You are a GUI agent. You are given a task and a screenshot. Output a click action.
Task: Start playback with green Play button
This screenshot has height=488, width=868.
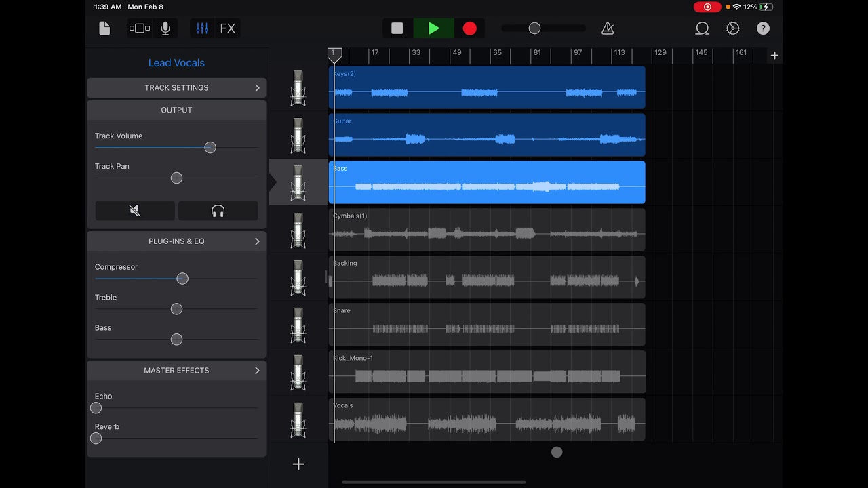tap(434, 28)
